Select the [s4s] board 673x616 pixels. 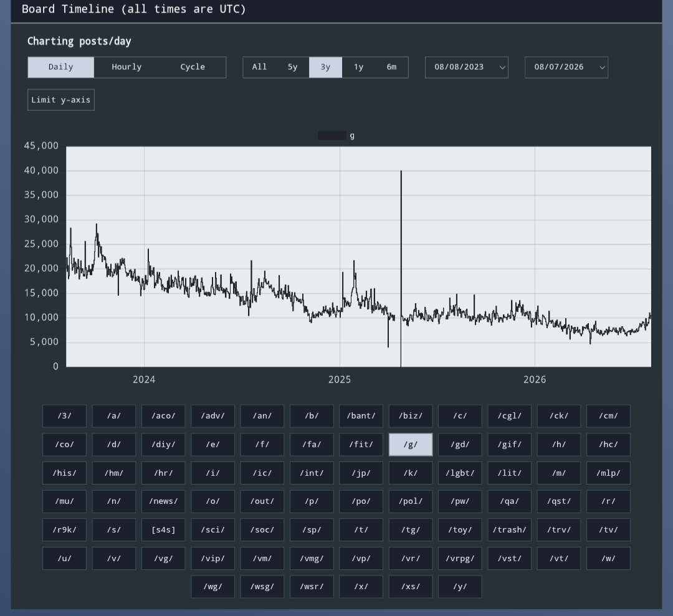(x=163, y=530)
